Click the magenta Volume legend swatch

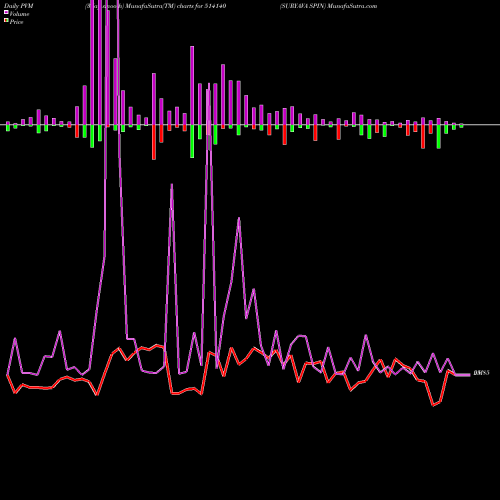click(x=6, y=12)
